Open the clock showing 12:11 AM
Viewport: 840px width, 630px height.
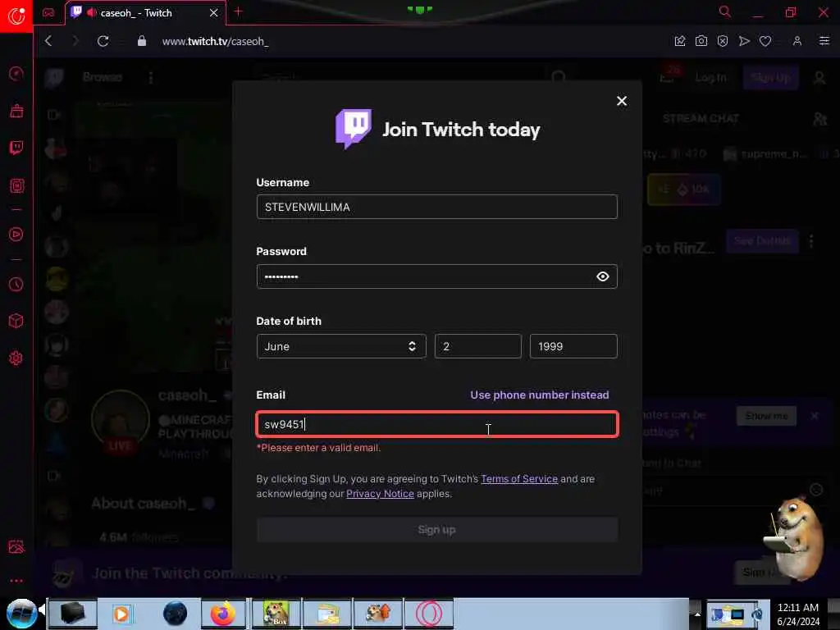[x=798, y=614]
